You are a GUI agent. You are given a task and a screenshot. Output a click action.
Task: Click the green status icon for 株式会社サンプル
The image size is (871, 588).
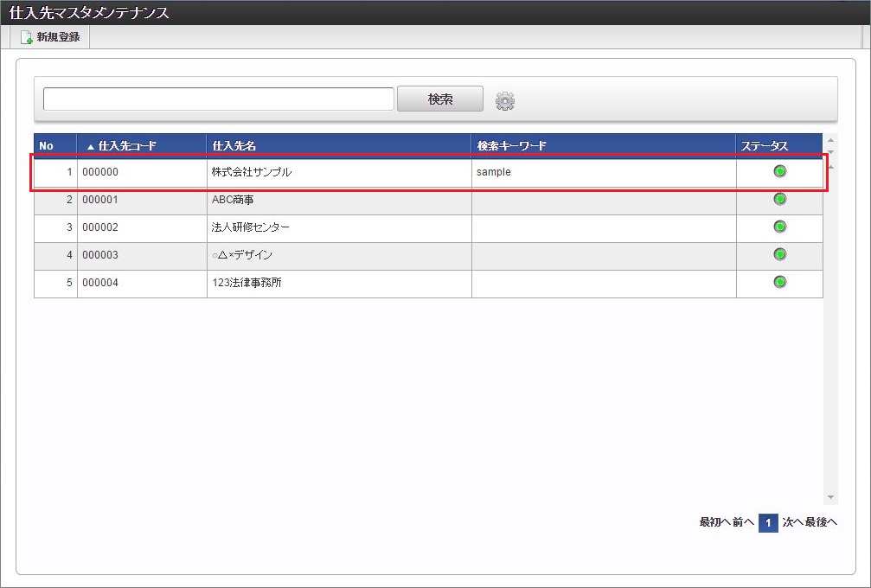[778, 171]
